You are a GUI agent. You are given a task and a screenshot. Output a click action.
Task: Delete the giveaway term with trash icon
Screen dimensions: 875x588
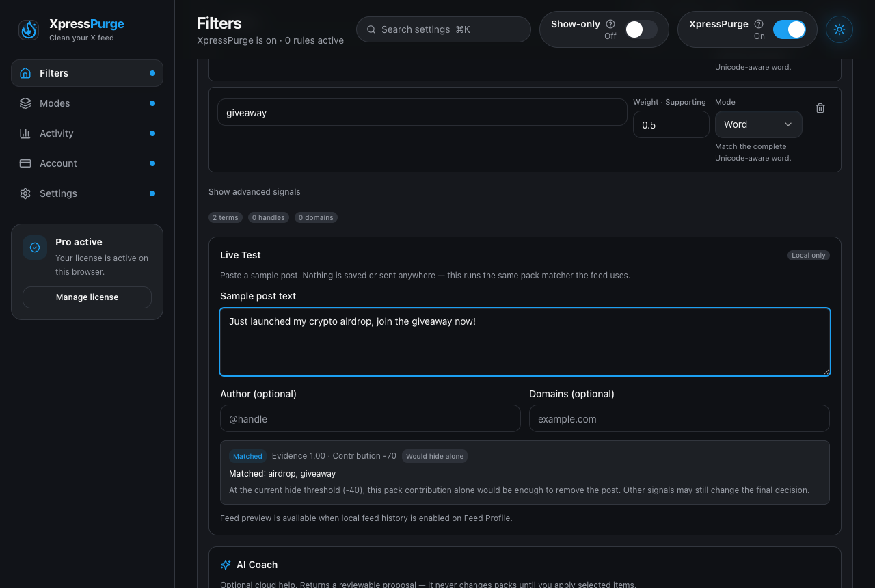point(820,108)
